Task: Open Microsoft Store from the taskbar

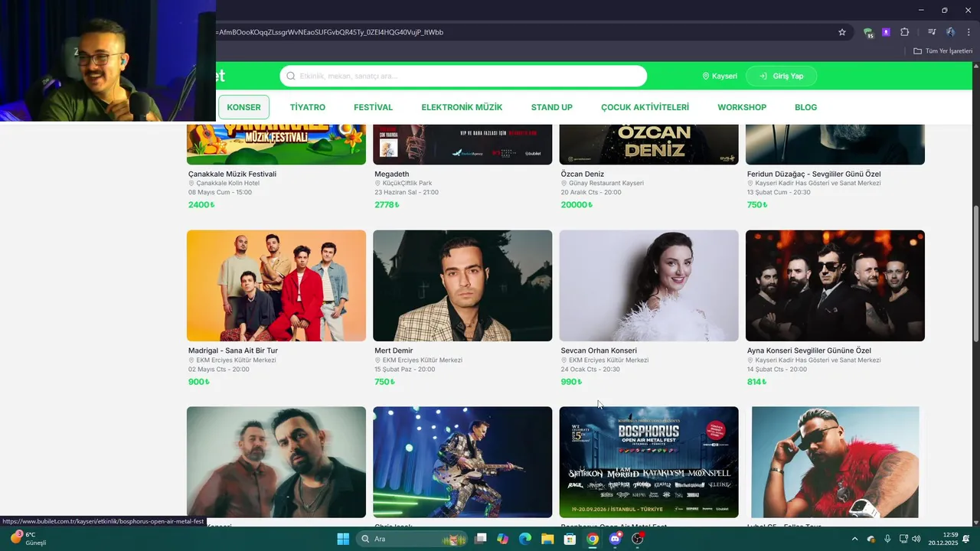Action: [x=570, y=539]
